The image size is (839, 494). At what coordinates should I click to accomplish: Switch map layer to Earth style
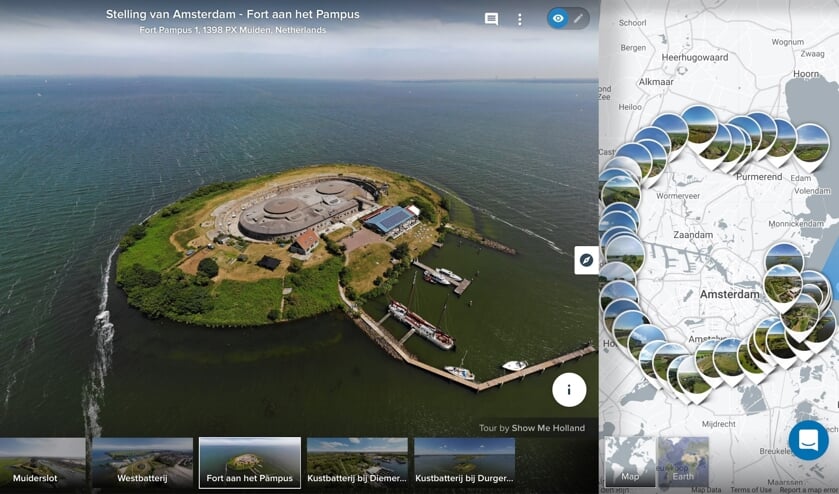[683, 461]
